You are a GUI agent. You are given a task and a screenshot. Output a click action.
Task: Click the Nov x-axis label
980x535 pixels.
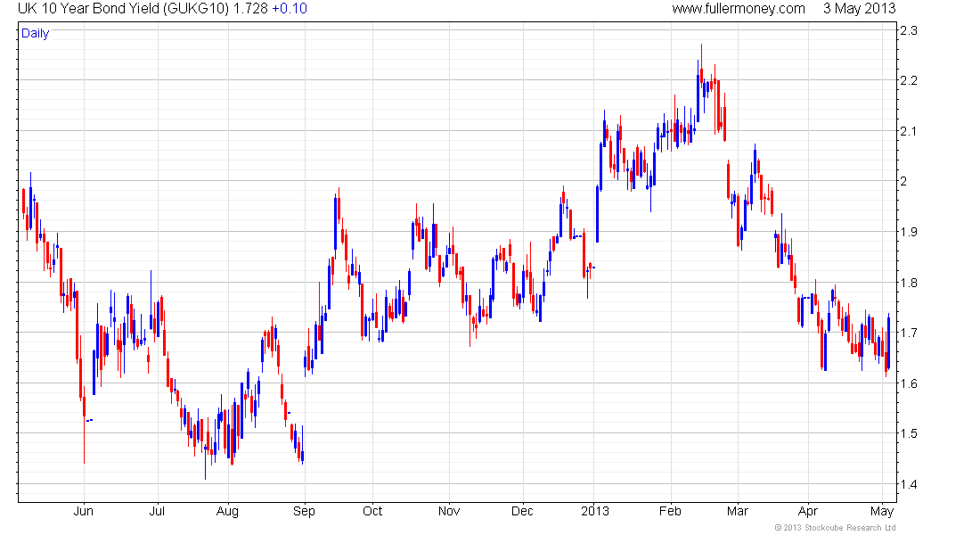pos(449,511)
